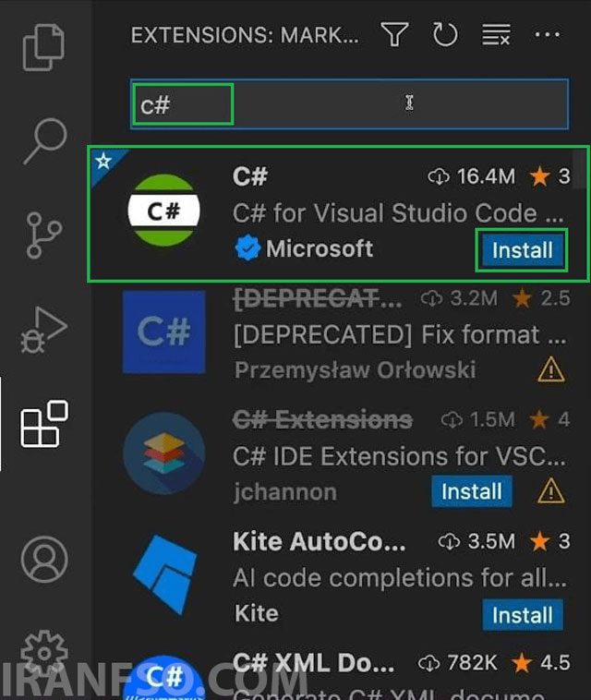Open the Search view icon
This screenshot has width=591, height=700.
click(x=45, y=140)
